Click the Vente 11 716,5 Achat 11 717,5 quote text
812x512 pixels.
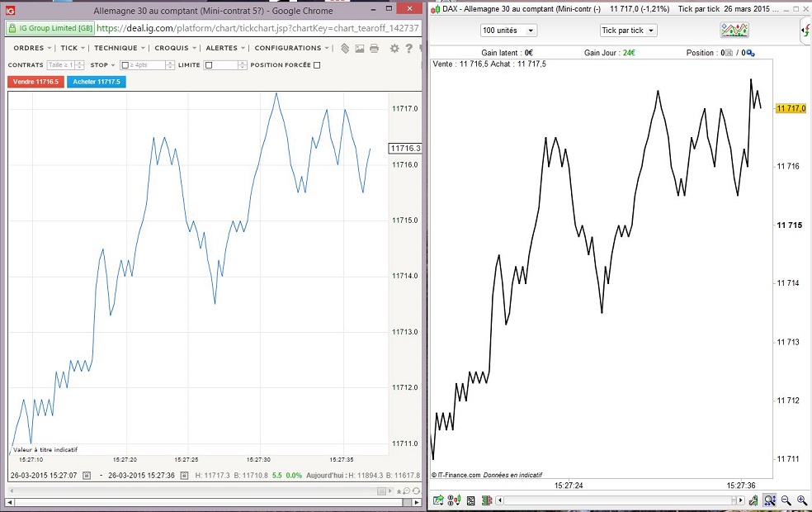click(x=489, y=64)
